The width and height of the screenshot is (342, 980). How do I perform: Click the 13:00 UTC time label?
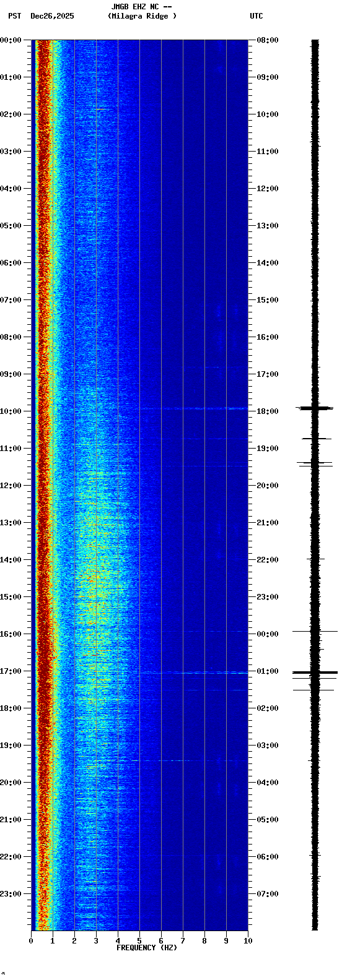point(268,226)
